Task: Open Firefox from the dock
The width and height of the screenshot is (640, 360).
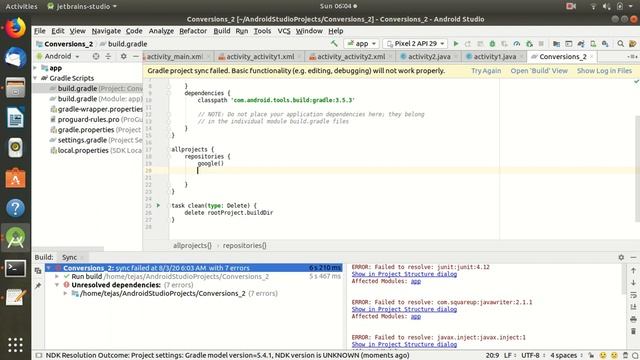Action: [x=16, y=28]
